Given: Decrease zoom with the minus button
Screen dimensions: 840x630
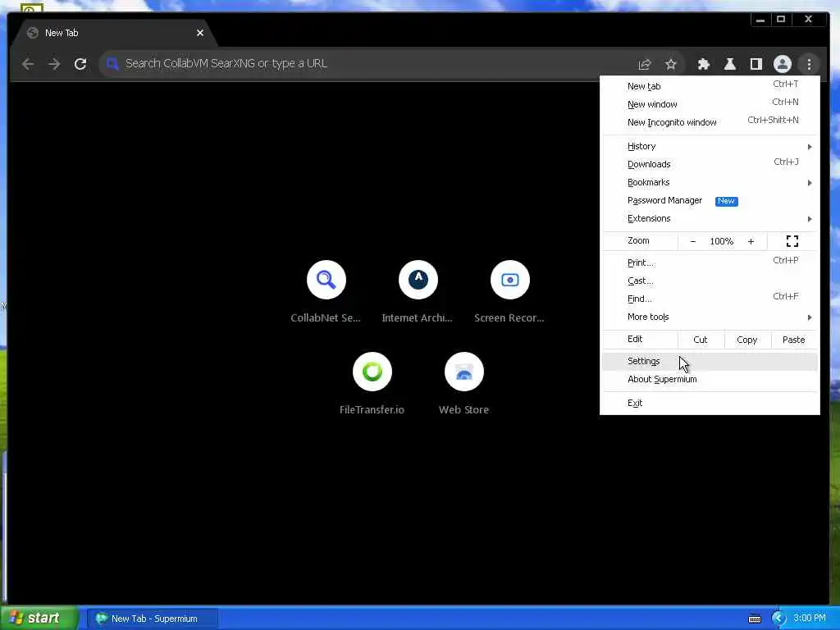Looking at the screenshot, I should [x=692, y=242].
